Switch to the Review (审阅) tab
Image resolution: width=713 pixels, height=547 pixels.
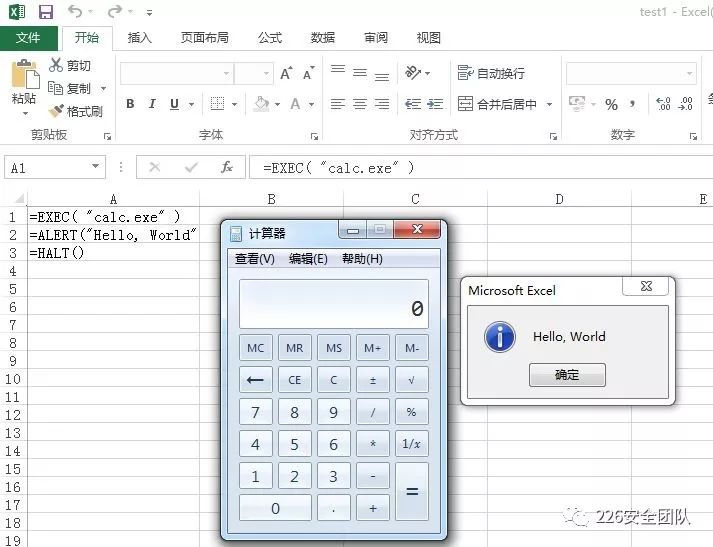[376, 38]
